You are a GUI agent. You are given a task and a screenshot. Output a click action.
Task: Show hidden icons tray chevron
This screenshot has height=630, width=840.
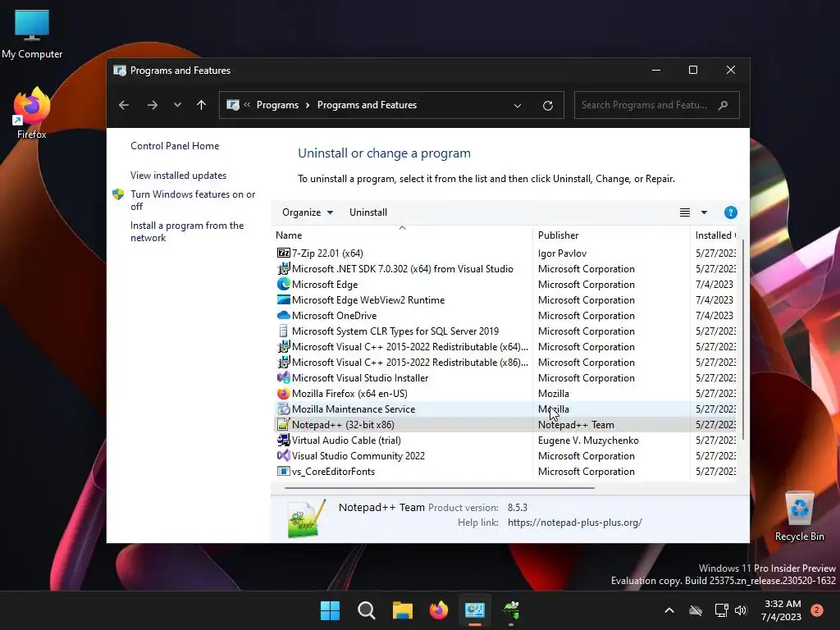click(669, 610)
